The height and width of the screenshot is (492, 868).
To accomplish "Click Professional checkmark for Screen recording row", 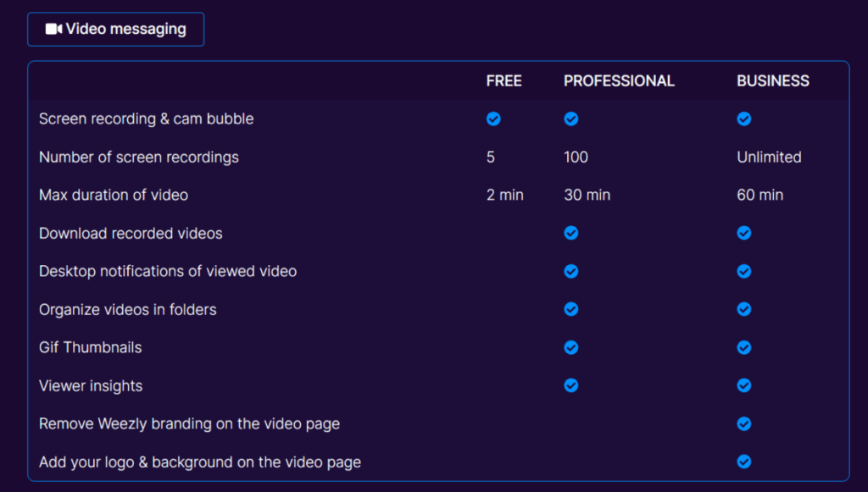I will 571,119.
